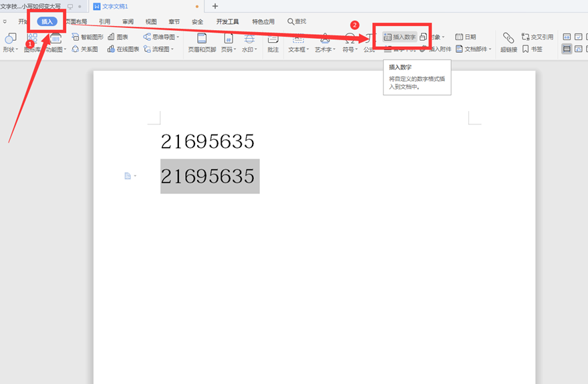Switch to the 章节 ribbon tab
The image size is (588, 384).
(174, 21)
